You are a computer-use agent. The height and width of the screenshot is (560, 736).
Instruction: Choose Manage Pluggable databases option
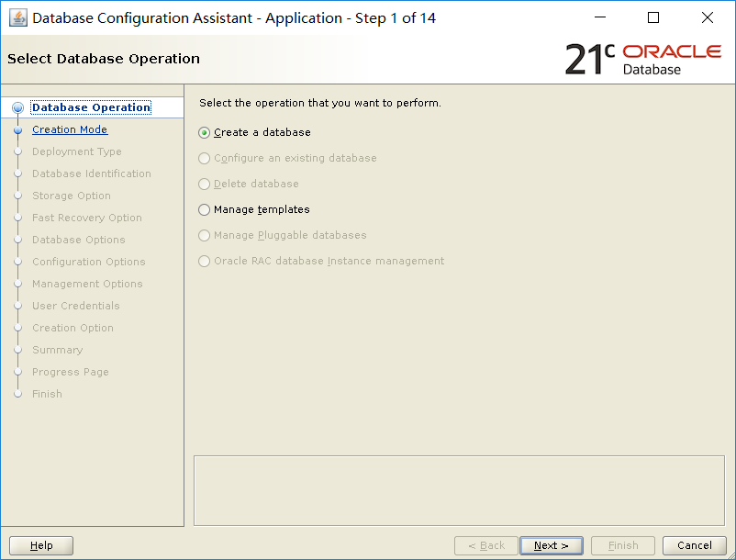(204, 235)
